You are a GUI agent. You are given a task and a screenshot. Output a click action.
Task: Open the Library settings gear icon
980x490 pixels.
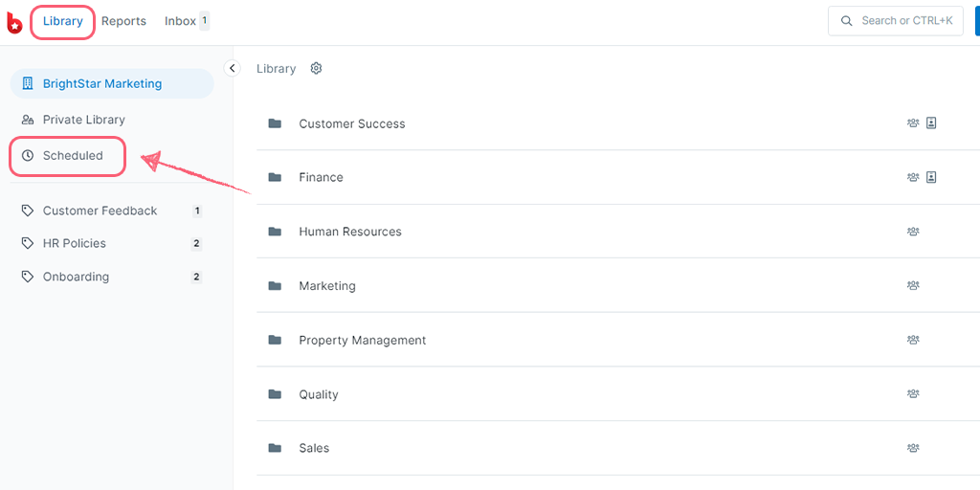tap(316, 68)
